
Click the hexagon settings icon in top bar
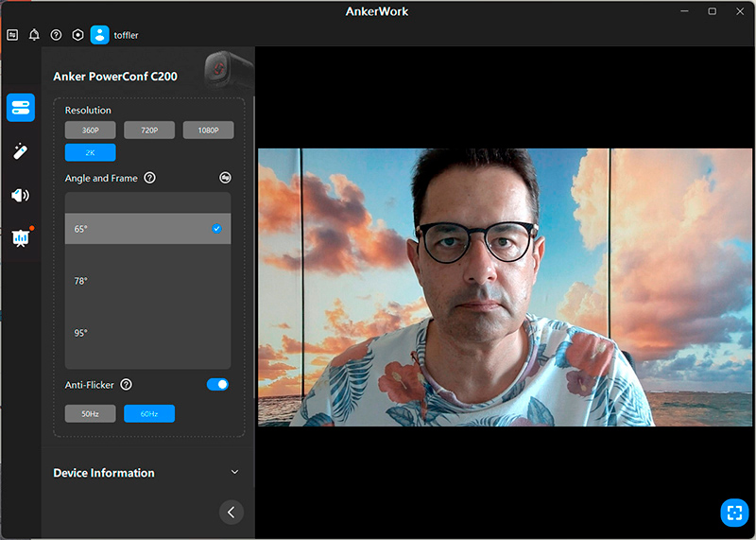click(78, 35)
